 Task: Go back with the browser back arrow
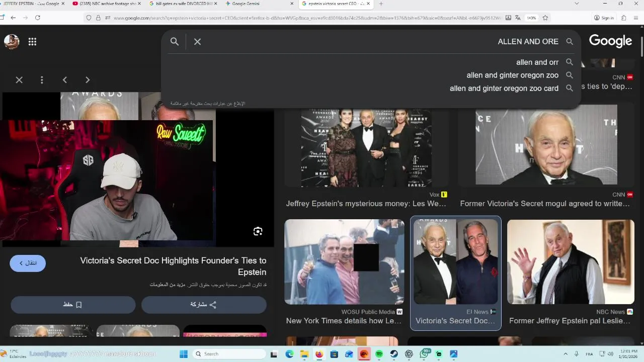click(13, 18)
